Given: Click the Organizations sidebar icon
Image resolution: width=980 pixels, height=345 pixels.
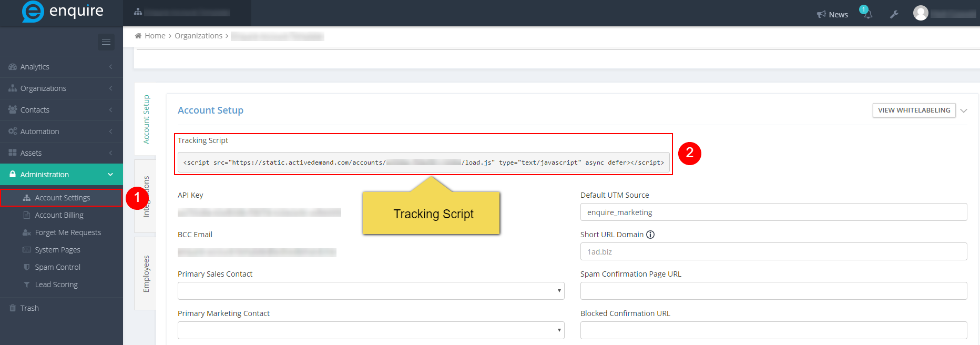Looking at the screenshot, I should [x=13, y=88].
